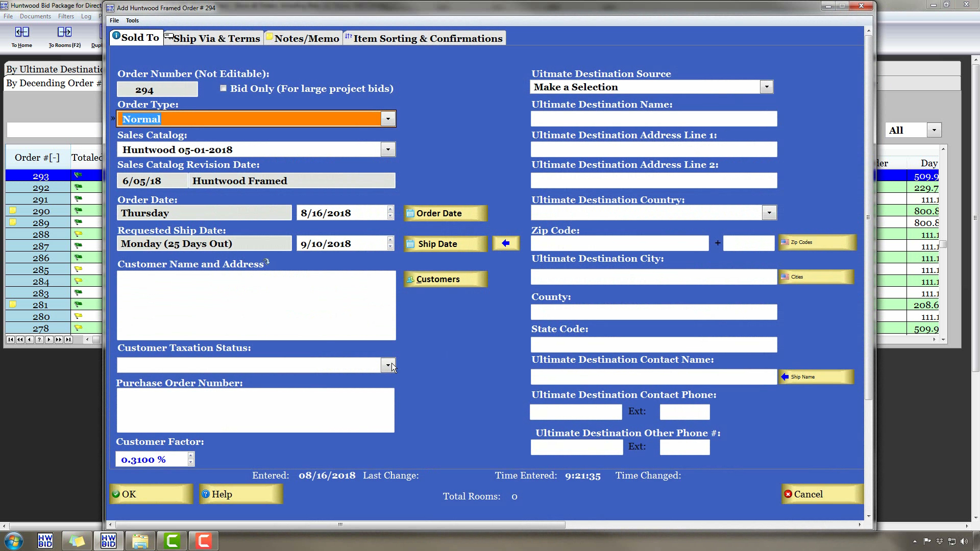Open the Customers lookup button
The height and width of the screenshot is (551, 980).
pos(445,279)
